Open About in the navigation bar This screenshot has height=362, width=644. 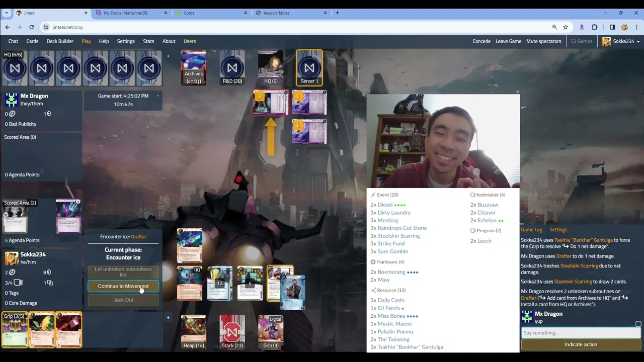coord(169,41)
